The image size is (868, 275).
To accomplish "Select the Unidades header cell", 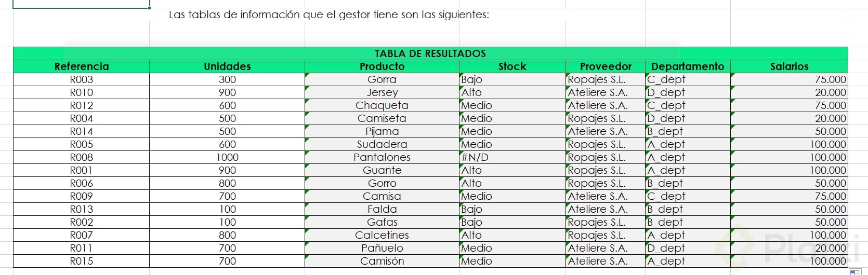I will pos(227,66).
